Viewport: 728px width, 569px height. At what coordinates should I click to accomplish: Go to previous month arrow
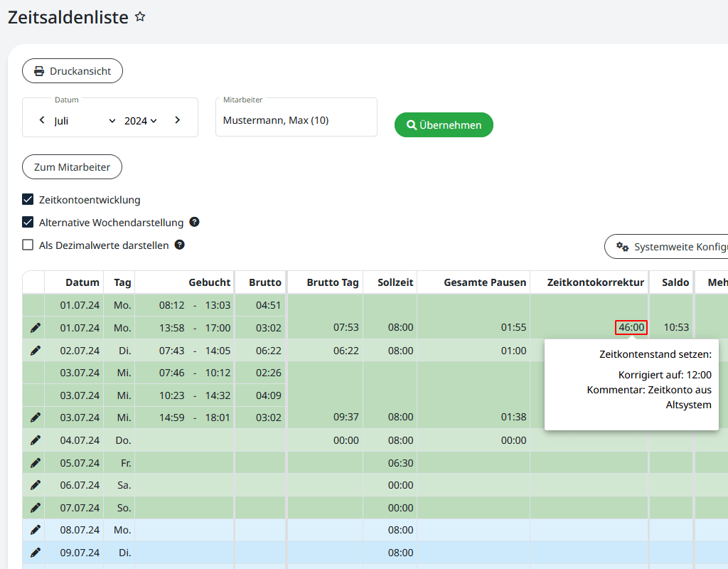42,120
